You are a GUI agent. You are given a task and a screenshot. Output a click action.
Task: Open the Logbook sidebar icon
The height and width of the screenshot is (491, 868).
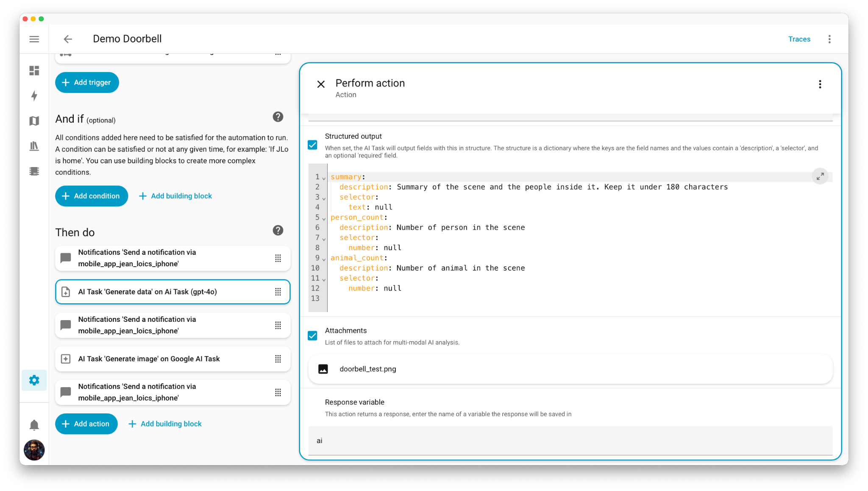pos(34,146)
